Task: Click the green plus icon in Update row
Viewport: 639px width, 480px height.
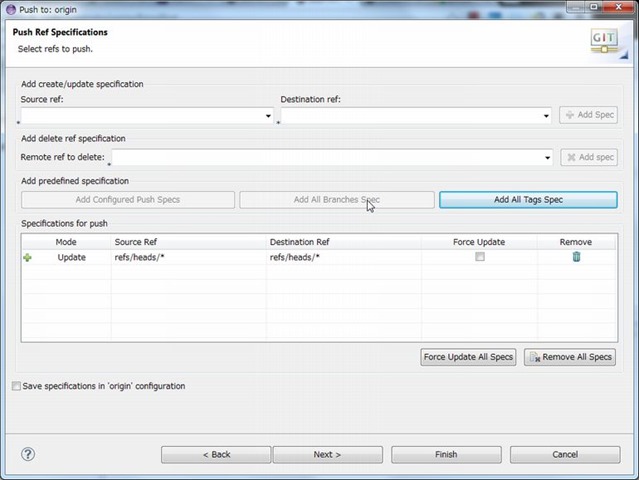Action: point(27,258)
